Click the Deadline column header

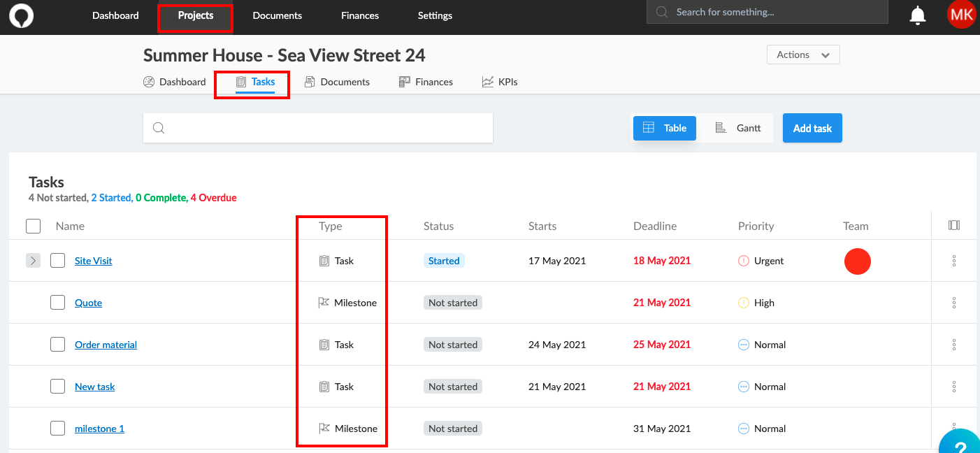(655, 226)
